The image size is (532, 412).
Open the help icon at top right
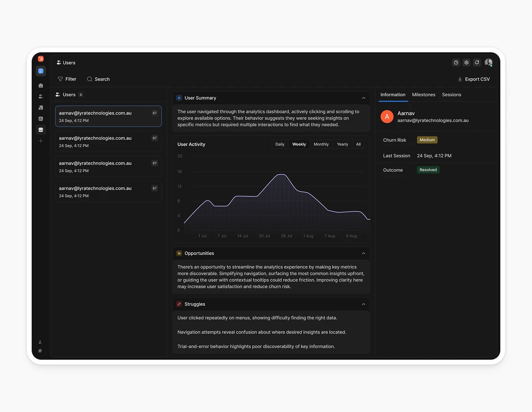point(456,62)
